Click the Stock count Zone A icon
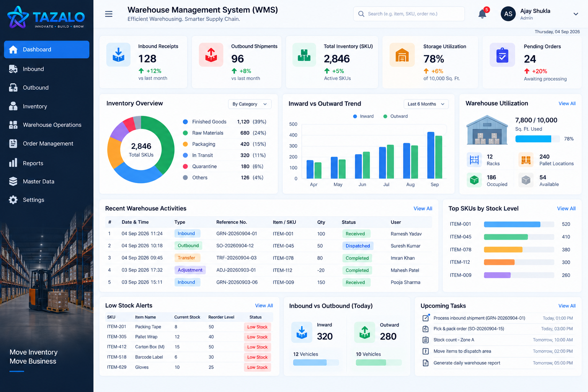This screenshot has width=588, height=392. point(425,340)
